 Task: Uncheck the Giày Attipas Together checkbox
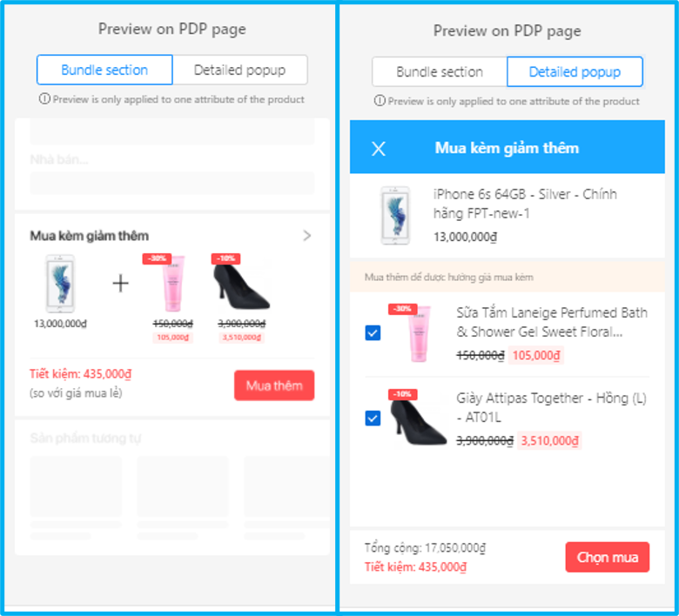point(373,418)
